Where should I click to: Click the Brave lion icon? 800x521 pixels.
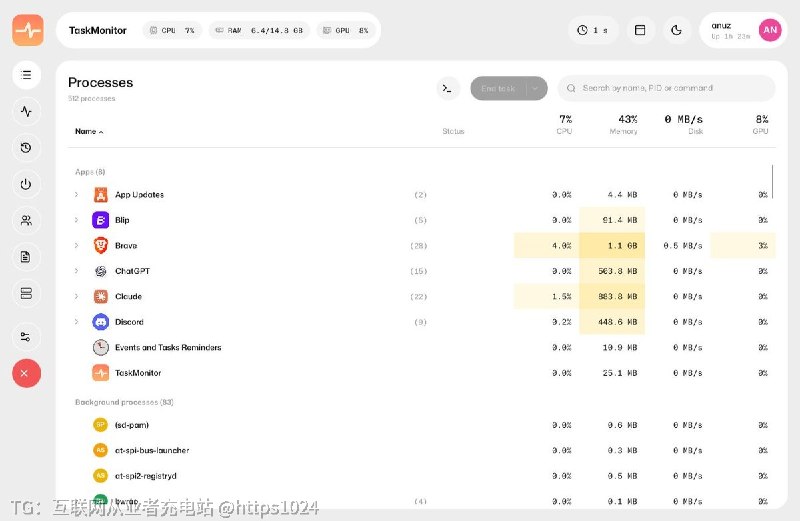[101, 245]
